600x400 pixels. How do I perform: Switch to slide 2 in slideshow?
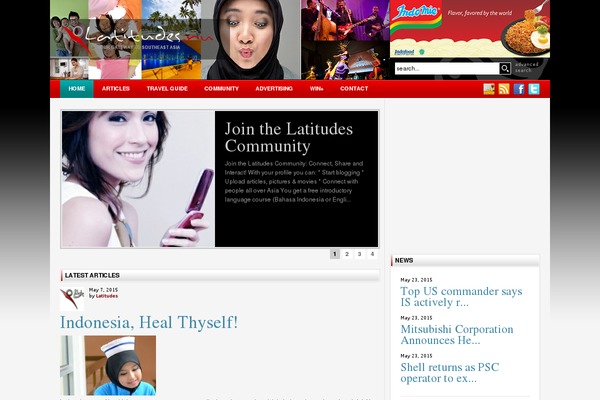[x=347, y=254]
